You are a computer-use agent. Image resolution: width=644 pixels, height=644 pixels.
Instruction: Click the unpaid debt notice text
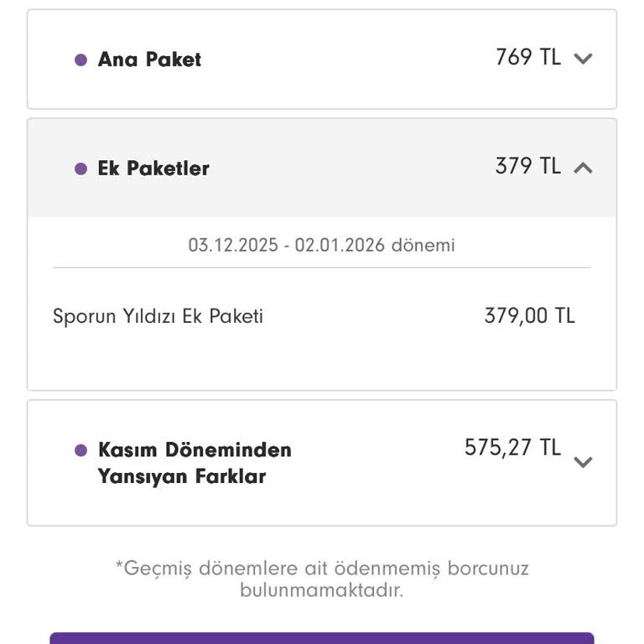321,579
